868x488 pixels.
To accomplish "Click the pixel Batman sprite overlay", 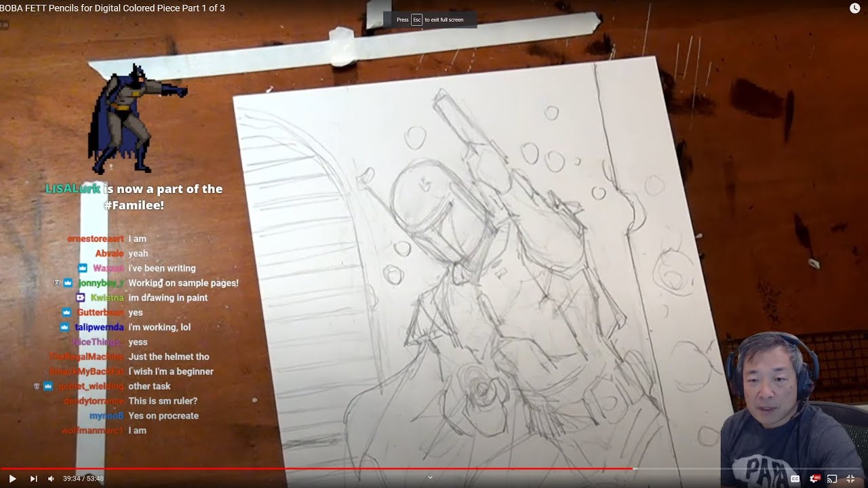I will coord(138,119).
